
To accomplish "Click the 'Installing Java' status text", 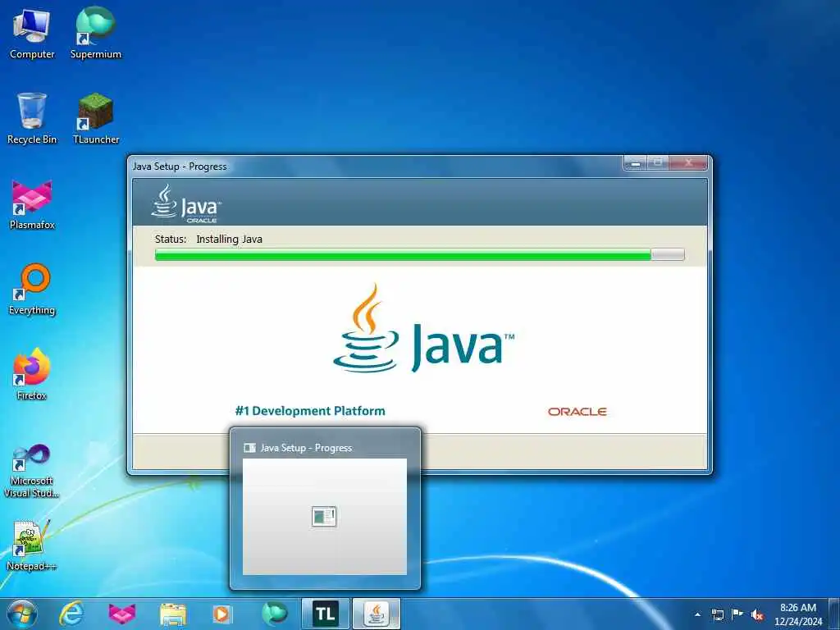I will [230, 239].
